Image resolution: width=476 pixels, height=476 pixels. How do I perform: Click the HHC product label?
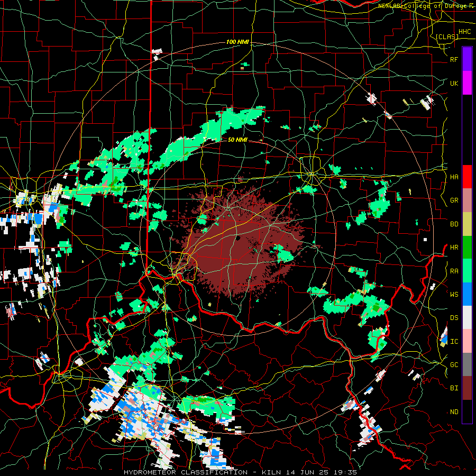[x=465, y=32]
